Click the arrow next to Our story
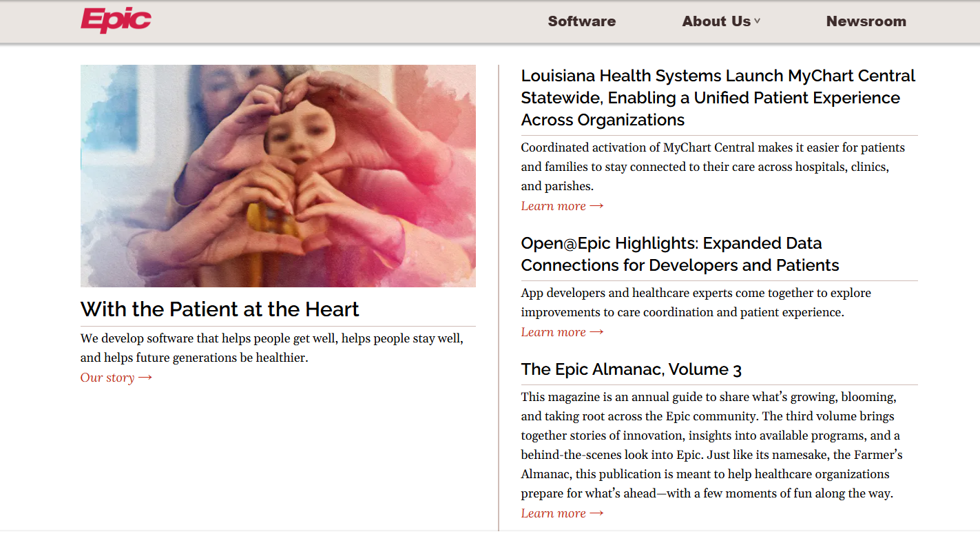The width and height of the screenshot is (980, 534). click(145, 378)
